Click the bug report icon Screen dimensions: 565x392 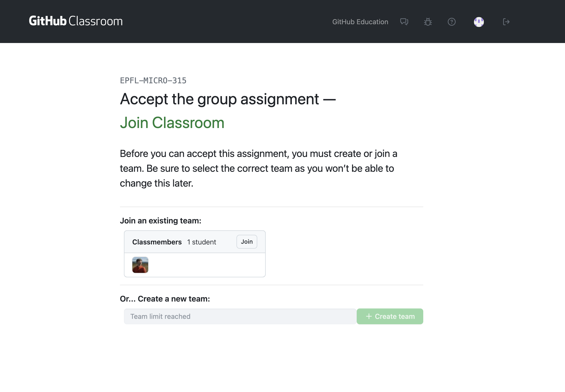click(428, 22)
